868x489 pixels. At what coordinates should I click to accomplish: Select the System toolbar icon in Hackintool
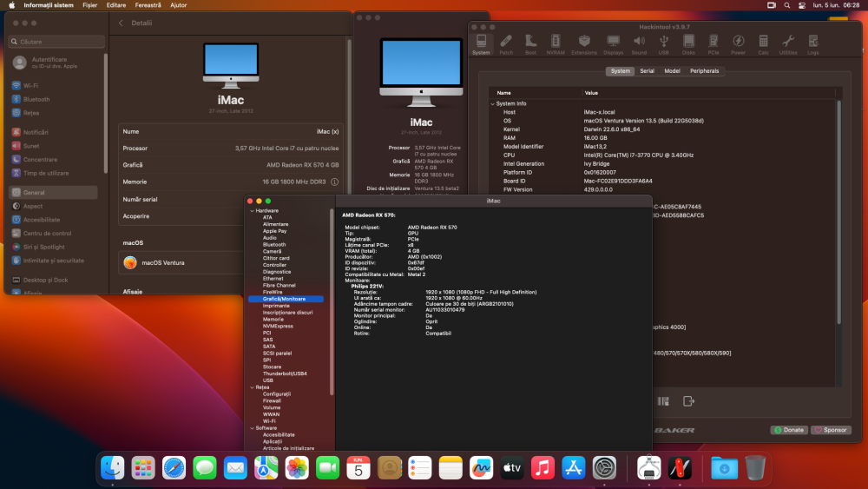click(x=481, y=44)
